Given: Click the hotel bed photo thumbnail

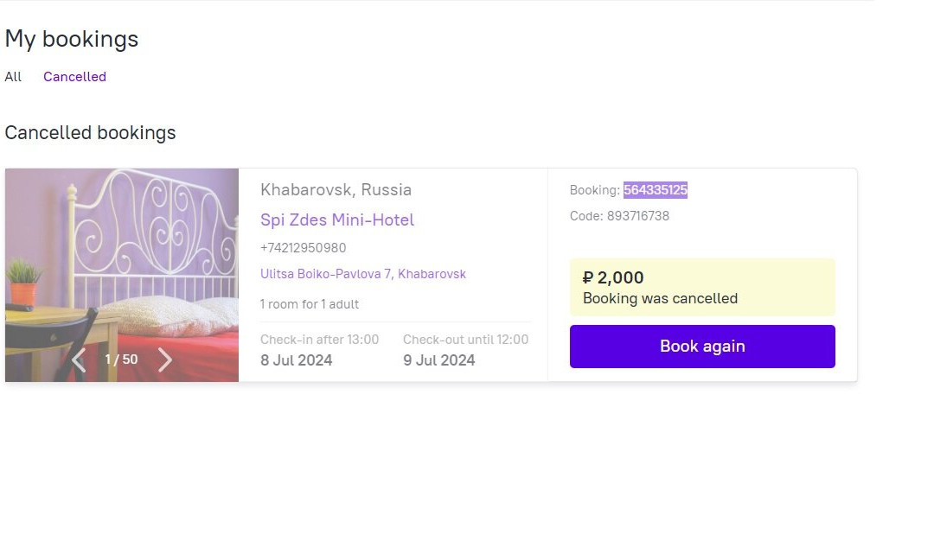Looking at the screenshot, I should [121, 259].
